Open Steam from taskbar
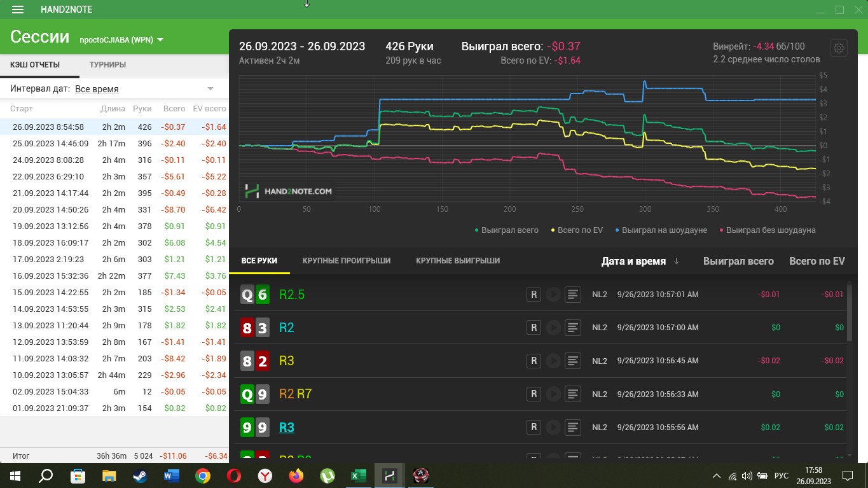 (140, 475)
